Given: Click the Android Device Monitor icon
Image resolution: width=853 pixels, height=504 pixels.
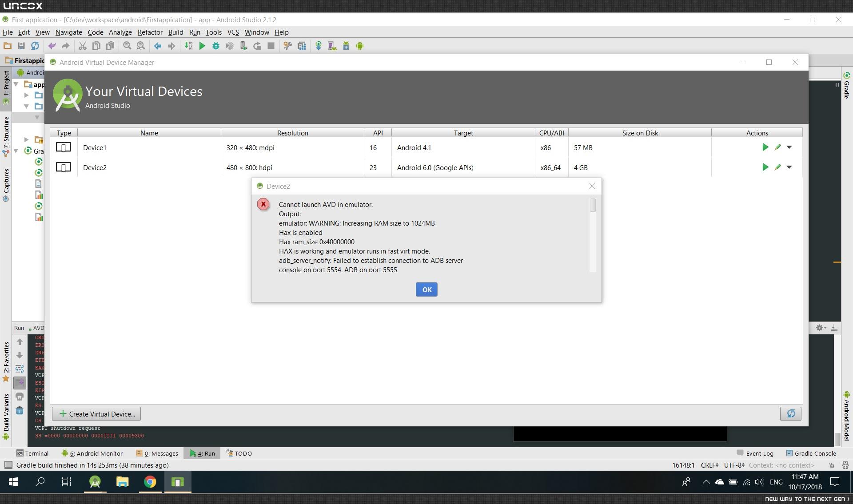Looking at the screenshot, I should point(360,46).
